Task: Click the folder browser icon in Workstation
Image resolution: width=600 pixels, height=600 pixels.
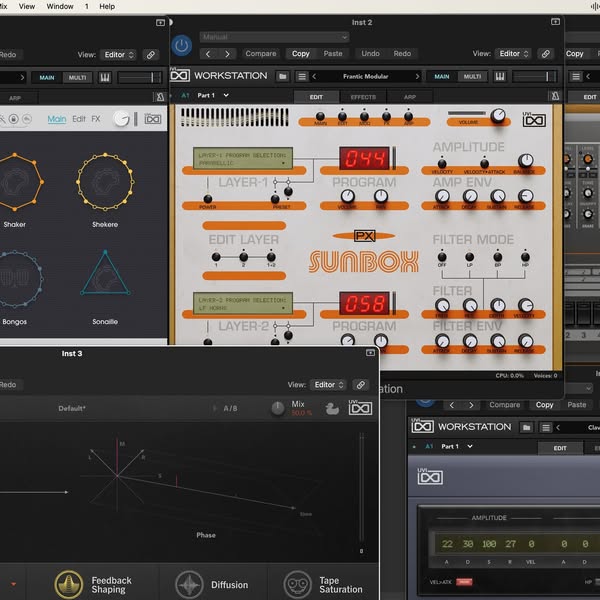Action: point(283,76)
